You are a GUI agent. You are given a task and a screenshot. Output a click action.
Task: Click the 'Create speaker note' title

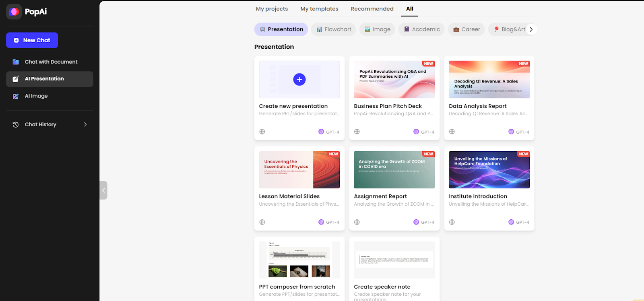pyautogui.click(x=382, y=287)
